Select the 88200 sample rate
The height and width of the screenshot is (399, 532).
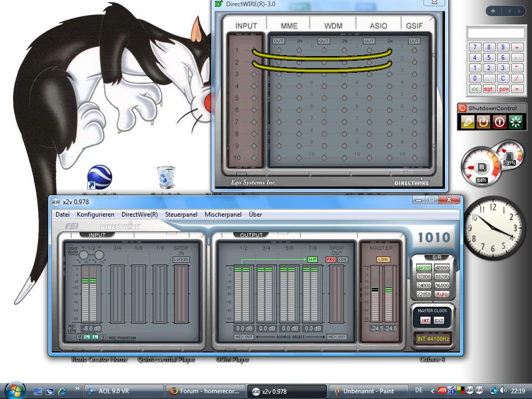(x=442, y=276)
